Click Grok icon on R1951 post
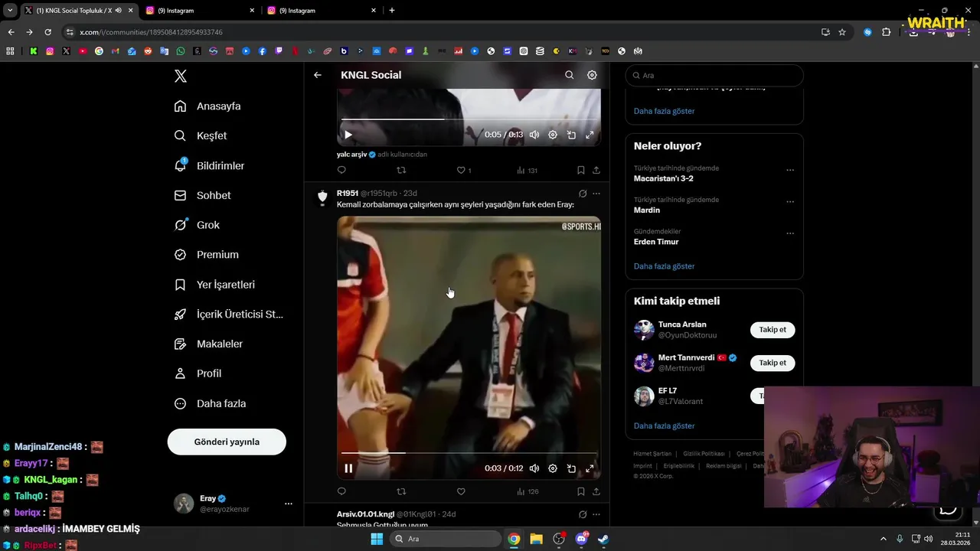 [x=583, y=194]
